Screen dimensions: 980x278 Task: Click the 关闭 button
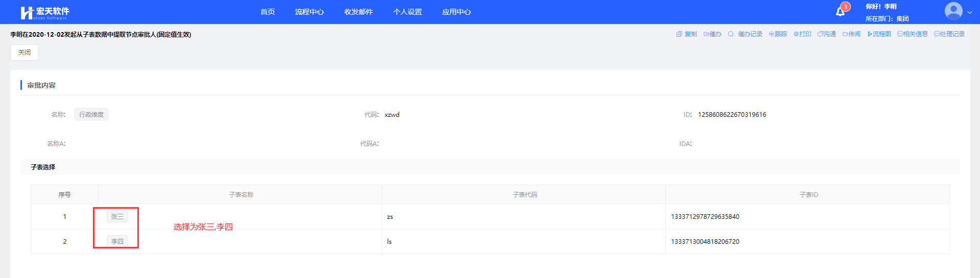[25, 53]
